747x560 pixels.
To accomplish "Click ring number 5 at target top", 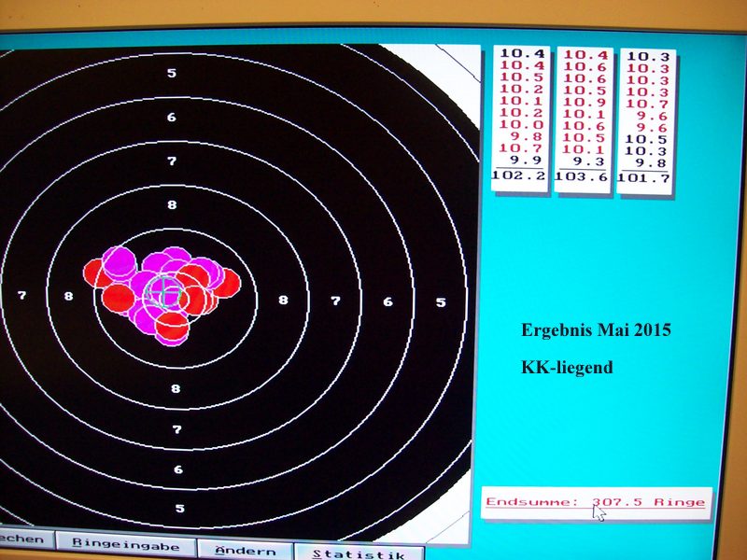I will (x=171, y=73).
